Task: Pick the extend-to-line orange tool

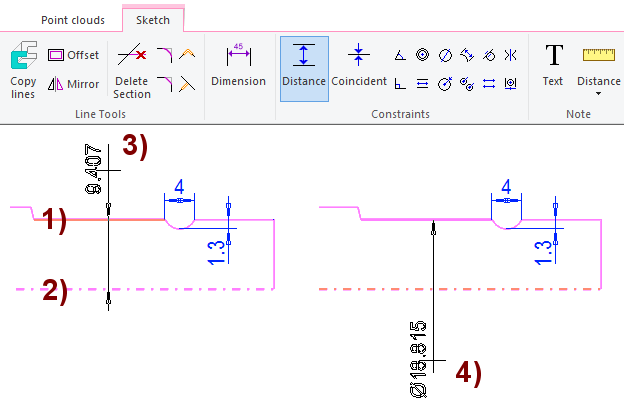Action: [187, 84]
